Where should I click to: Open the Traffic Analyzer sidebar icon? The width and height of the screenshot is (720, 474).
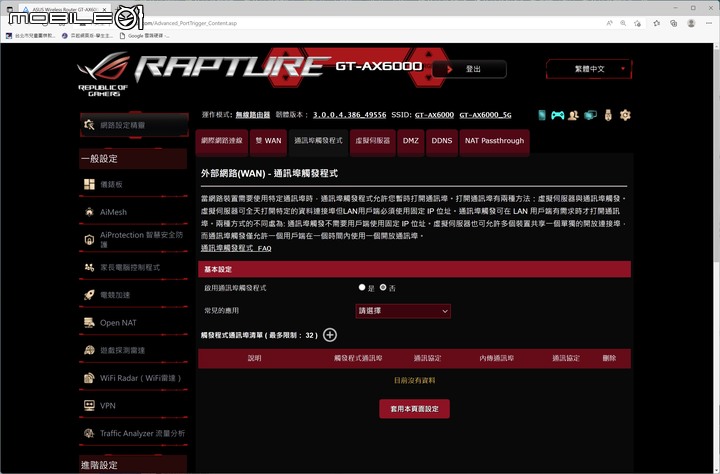click(x=89, y=433)
